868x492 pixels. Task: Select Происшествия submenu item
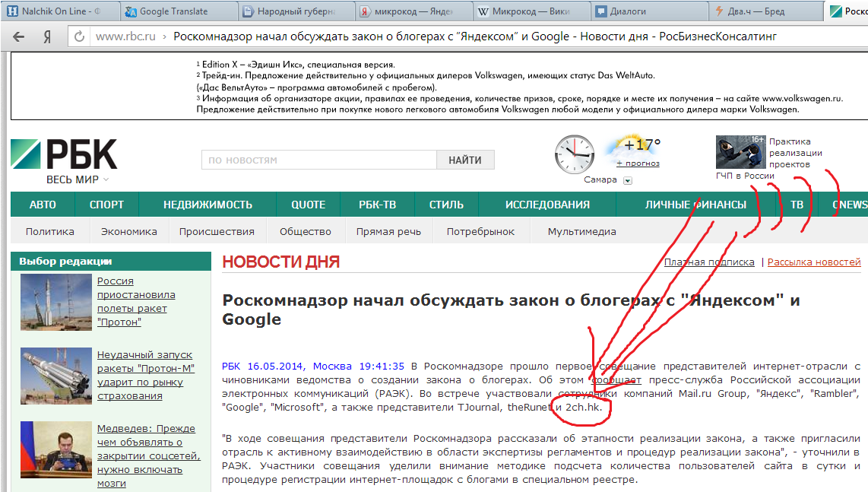point(217,232)
